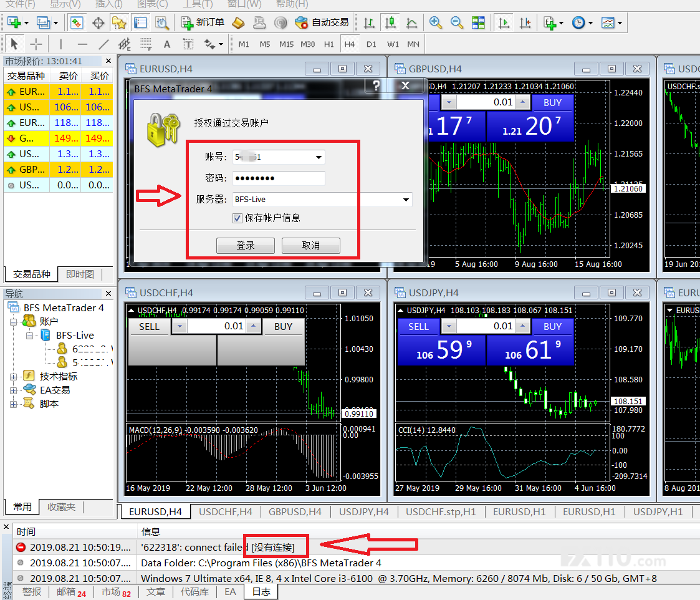Click the New Chart toolbar icon
This screenshot has width=700, height=600.
pos(14,22)
